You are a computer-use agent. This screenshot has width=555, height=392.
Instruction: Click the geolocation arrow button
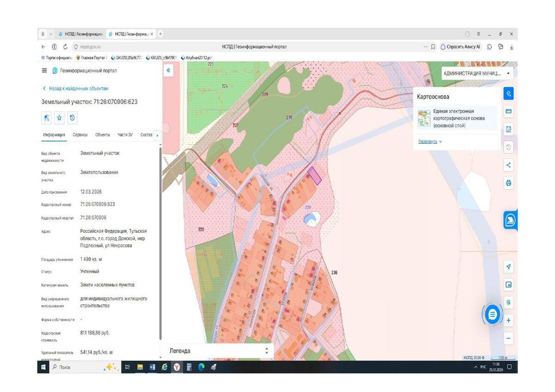pyautogui.click(x=509, y=267)
